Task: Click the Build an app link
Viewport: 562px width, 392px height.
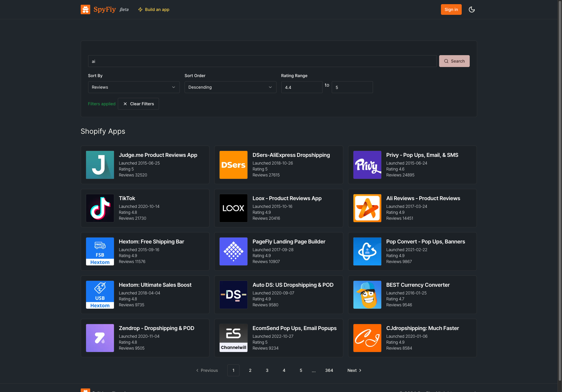Action: [154, 9]
